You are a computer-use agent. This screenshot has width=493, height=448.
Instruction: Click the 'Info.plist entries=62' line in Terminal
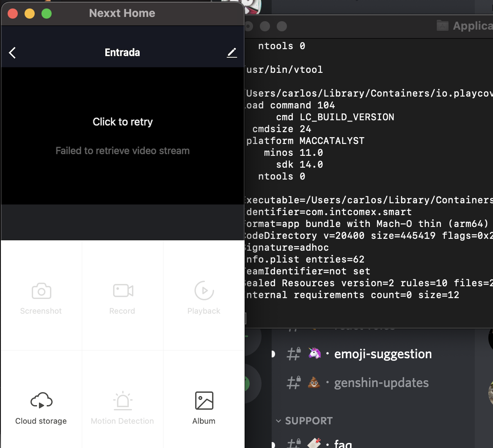click(x=305, y=260)
